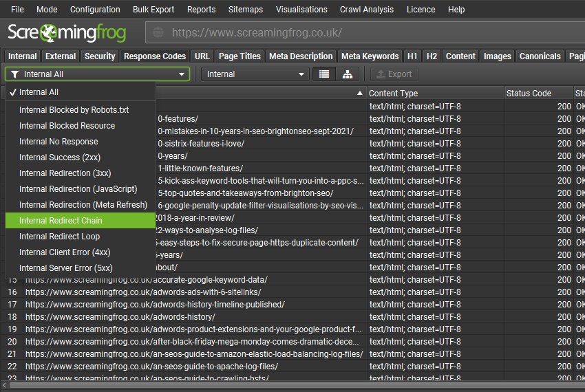Click the Screaming Frog logo
Screen dimensions: 585x392
pos(67,32)
